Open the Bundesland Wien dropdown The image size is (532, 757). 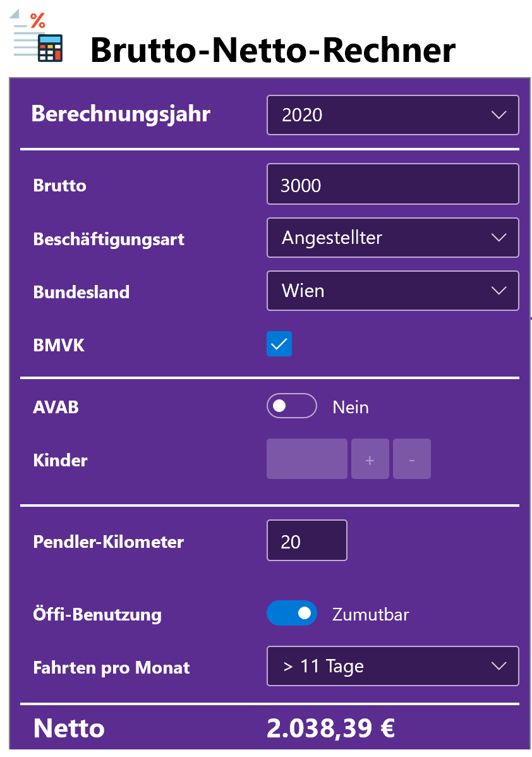392,291
